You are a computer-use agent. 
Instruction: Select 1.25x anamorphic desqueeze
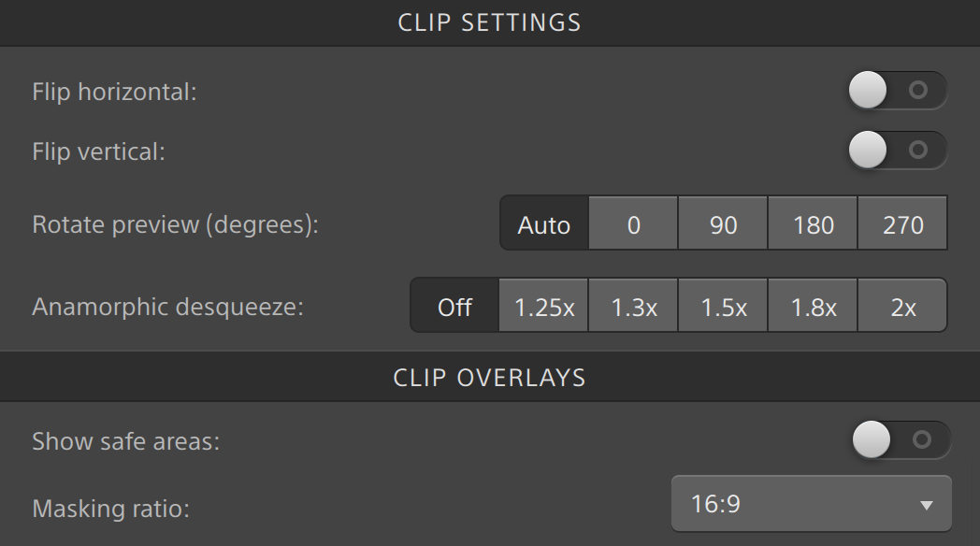(543, 306)
